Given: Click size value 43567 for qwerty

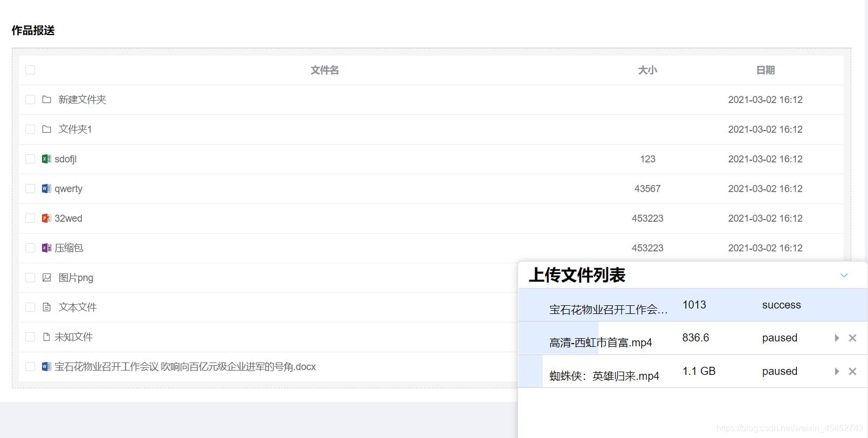Looking at the screenshot, I should 647,189.
